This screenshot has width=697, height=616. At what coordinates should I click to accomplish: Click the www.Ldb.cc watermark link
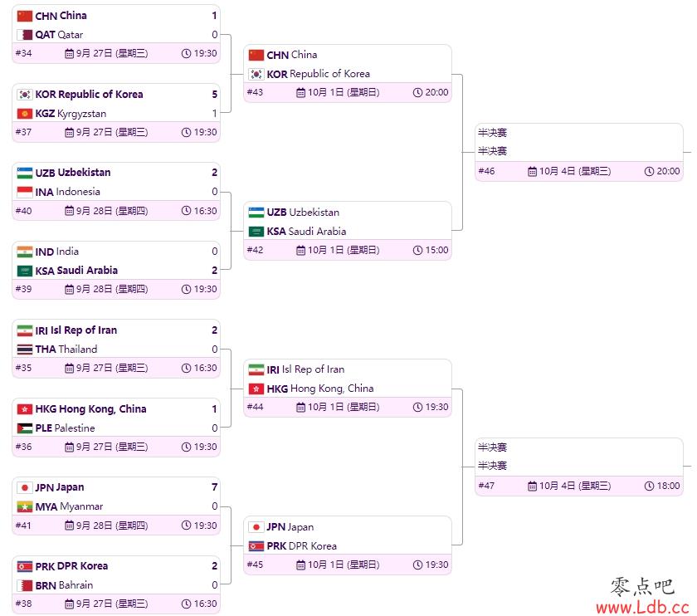point(642,607)
